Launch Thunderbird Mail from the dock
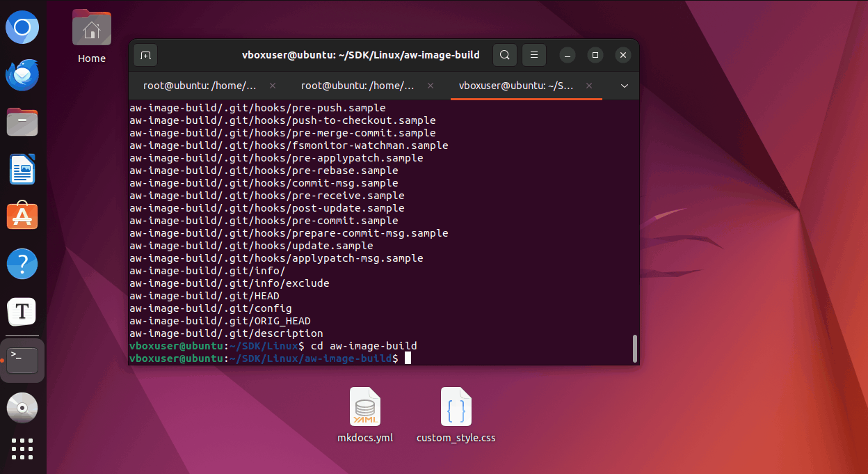The height and width of the screenshot is (474, 868). (x=22, y=74)
